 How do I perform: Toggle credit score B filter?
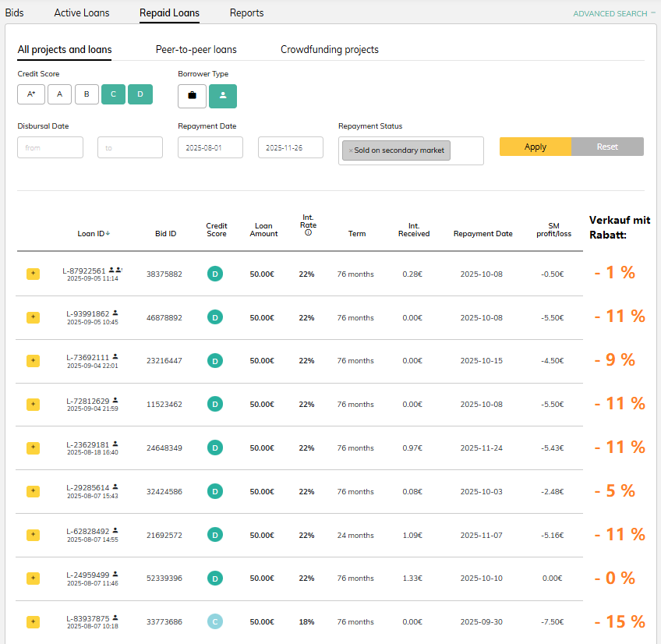(x=86, y=94)
